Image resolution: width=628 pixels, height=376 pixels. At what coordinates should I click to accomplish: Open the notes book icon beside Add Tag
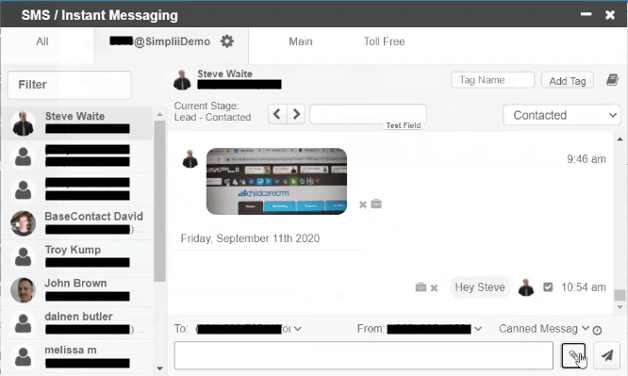(x=612, y=80)
